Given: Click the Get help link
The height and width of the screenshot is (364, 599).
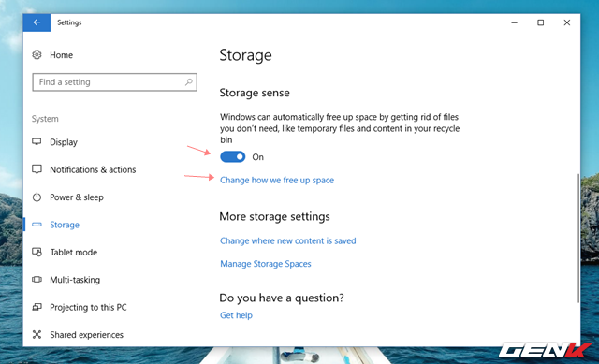Looking at the screenshot, I should pos(236,315).
